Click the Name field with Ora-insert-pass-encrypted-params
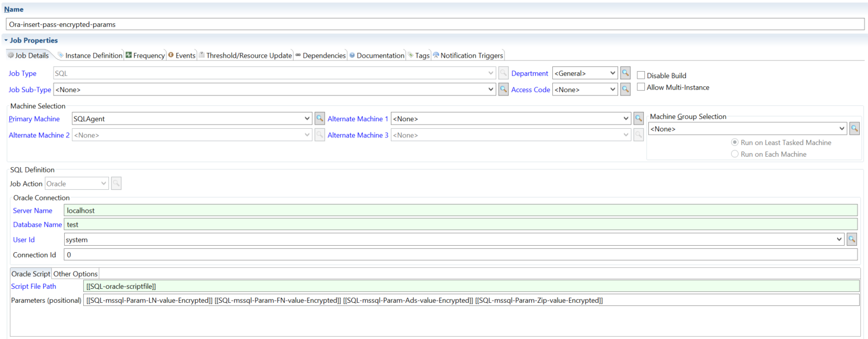868x339 pixels. pyautogui.click(x=435, y=24)
